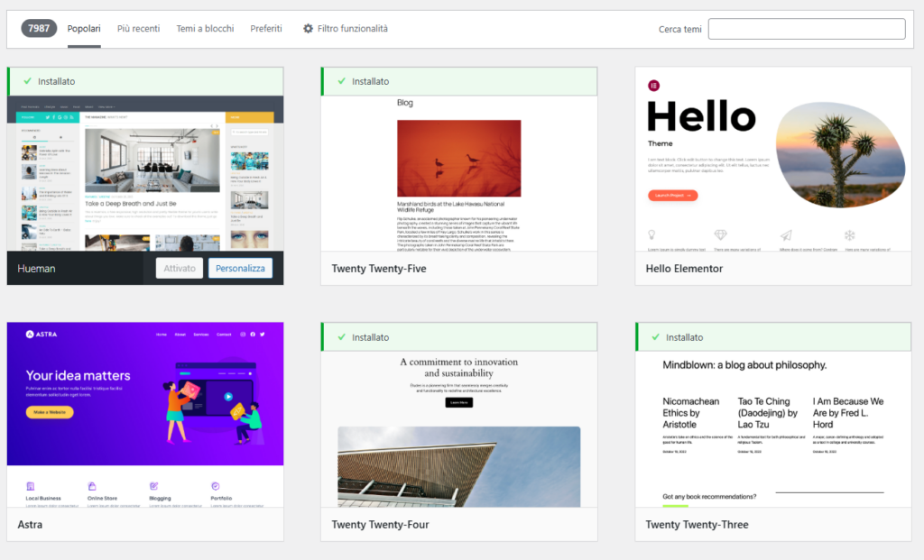Image resolution: width=924 pixels, height=560 pixels.
Task: Click the gear icon beside Filtro funzionalità
Action: tap(309, 29)
